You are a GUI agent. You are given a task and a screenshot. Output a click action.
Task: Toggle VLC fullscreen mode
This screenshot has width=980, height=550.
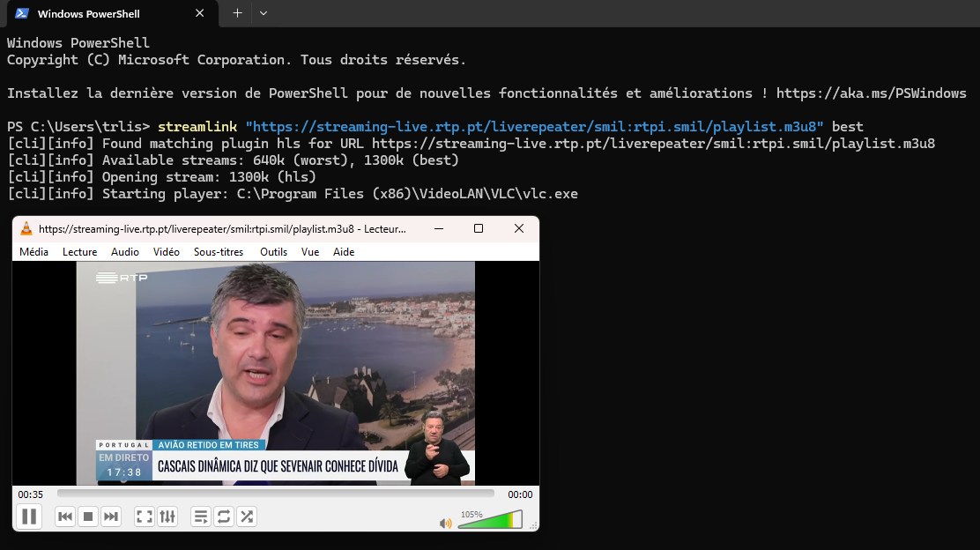point(145,517)
